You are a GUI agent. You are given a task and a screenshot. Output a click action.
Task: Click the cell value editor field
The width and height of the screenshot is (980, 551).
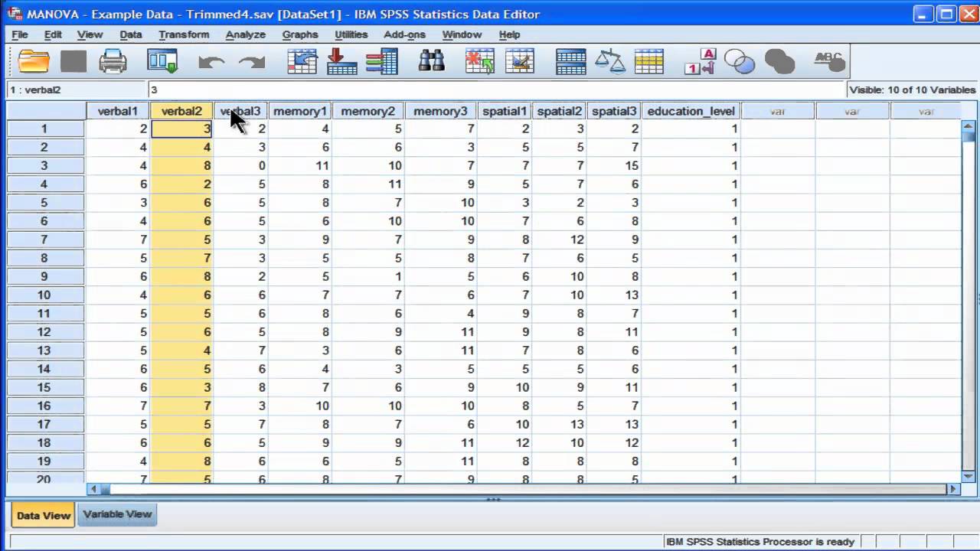click(x=496, y=90)
